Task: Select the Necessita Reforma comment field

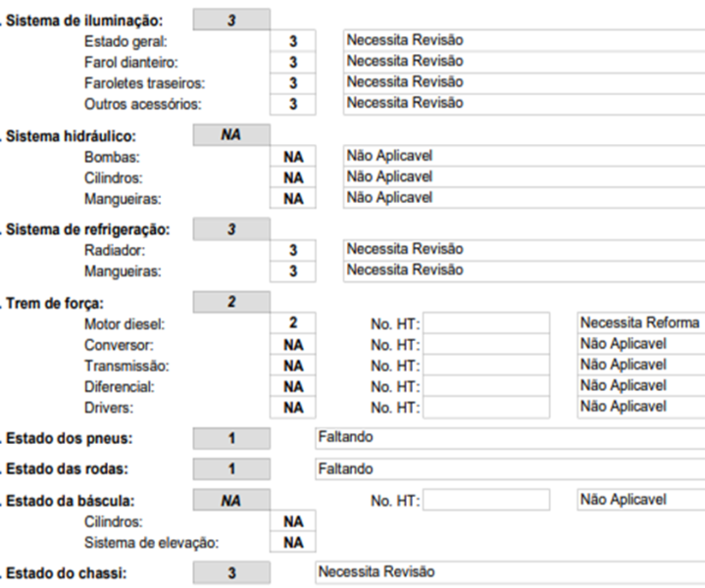Action: [x=640, y=323]
